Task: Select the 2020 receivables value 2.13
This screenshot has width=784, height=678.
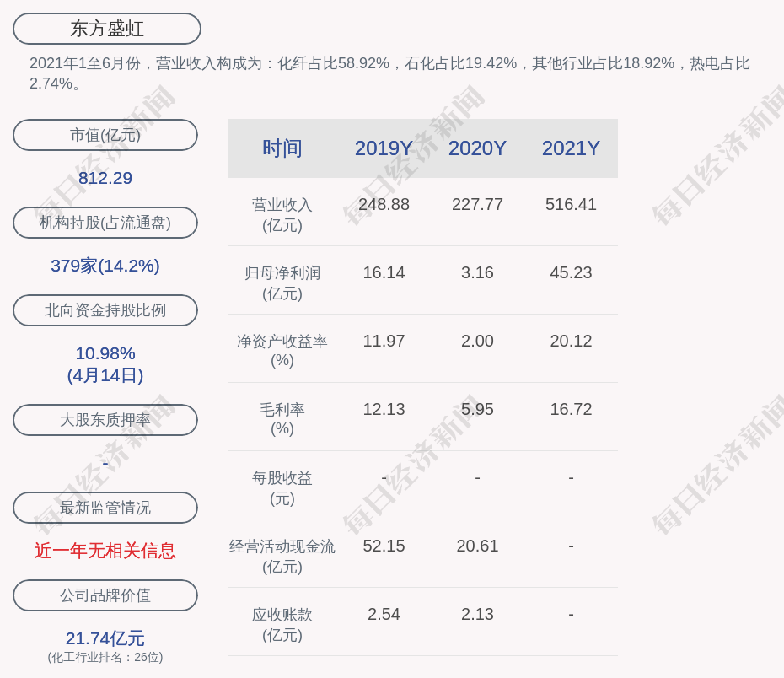Action: point(477,615)
